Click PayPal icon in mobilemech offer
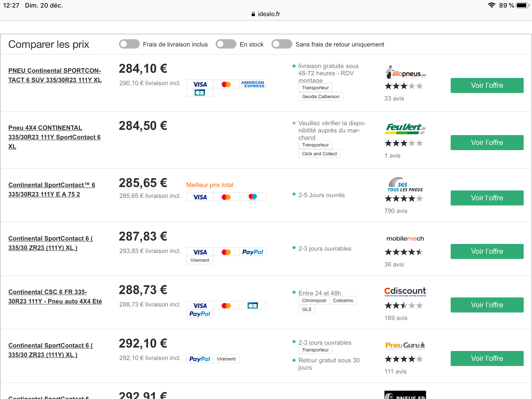Viewport: 532px width, 399px height. pos(252,252)
